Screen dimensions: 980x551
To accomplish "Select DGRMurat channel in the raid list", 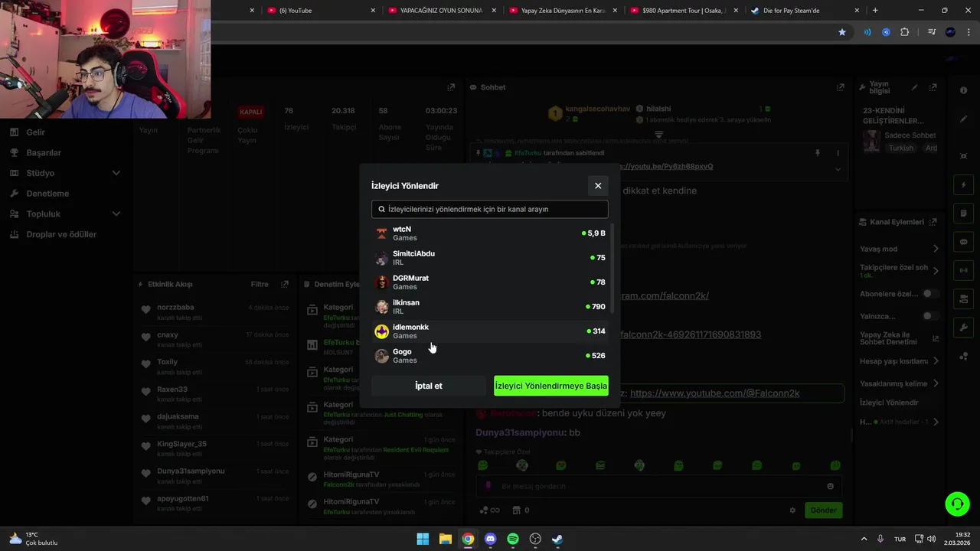I will pos(490,282).
